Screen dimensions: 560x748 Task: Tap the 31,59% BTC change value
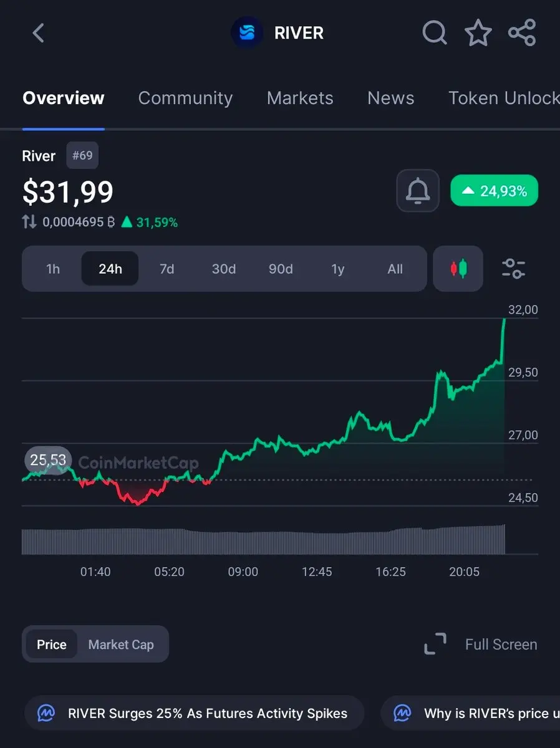(150, 222)
